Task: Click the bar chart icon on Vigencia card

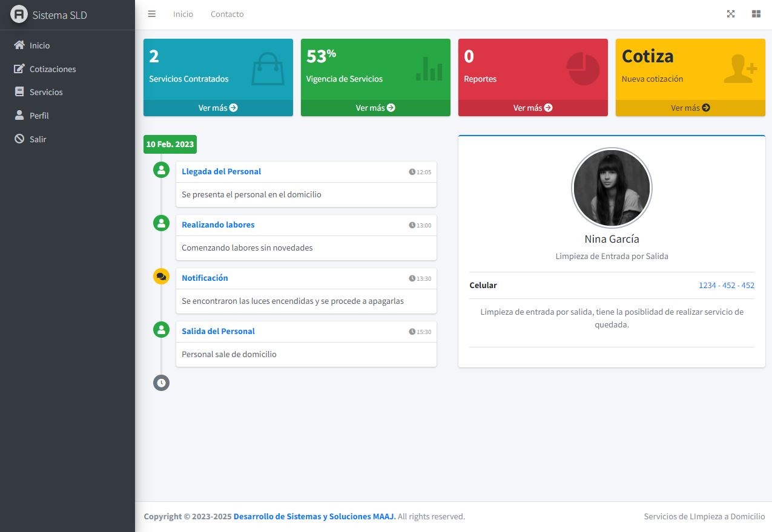Action: 429,69
